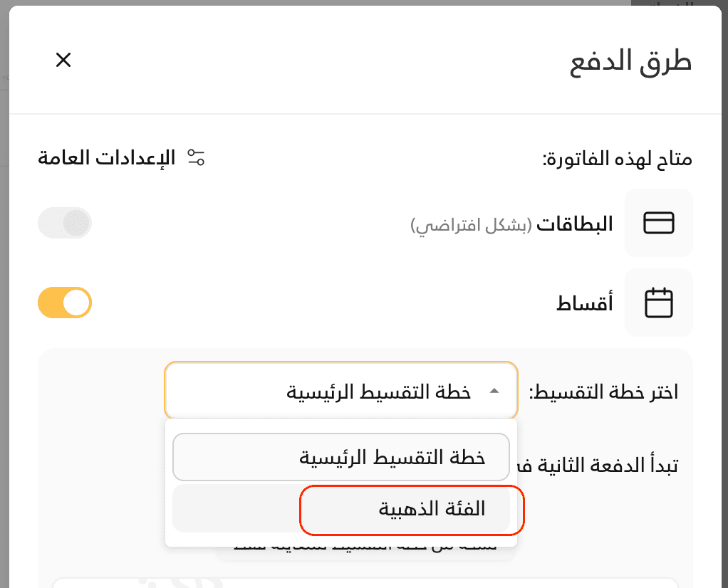Click the البطاقات payment method label
Screen dimensions: 728x588
tap(575, 224)
